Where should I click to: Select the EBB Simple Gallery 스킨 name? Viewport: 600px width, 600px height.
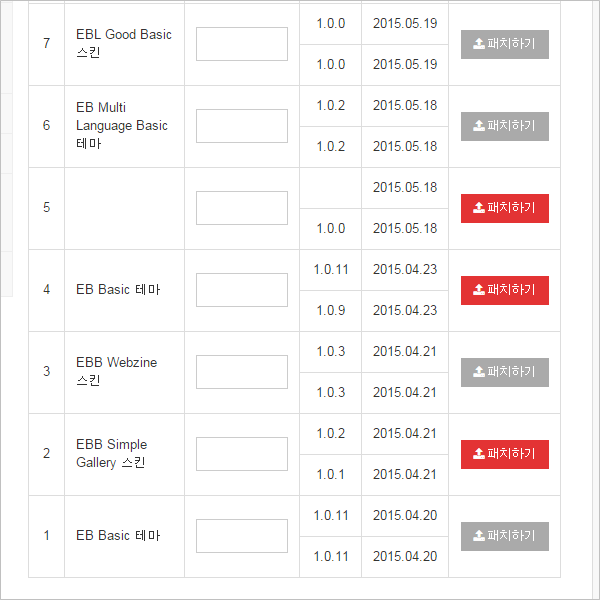(111, 453)
